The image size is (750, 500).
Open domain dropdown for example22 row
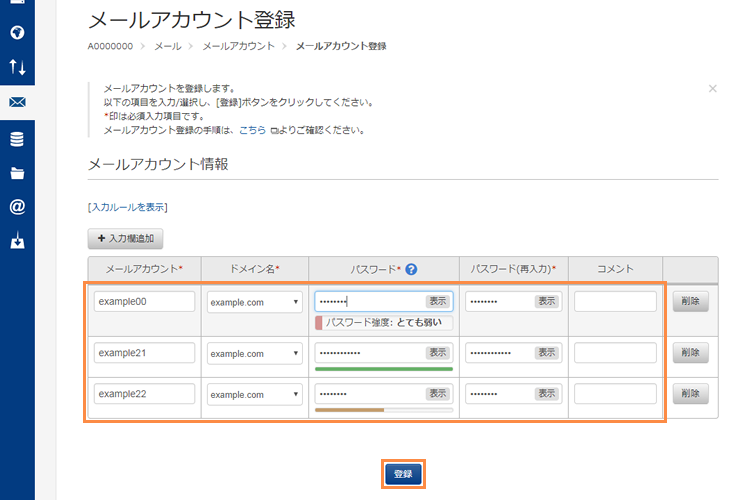coord(254,395)
